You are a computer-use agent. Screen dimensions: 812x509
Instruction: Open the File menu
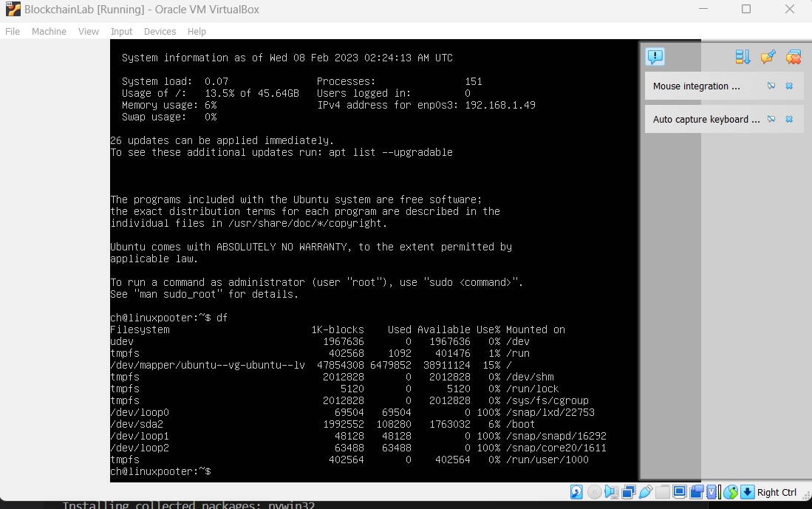coord(13,32)
